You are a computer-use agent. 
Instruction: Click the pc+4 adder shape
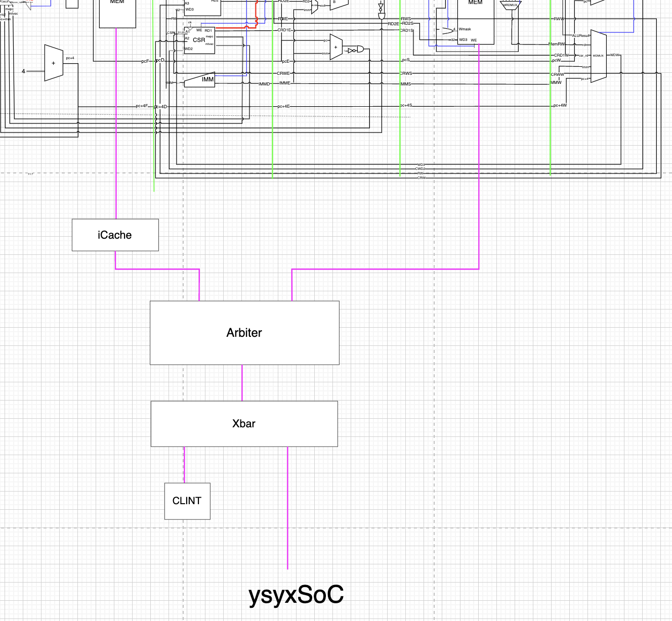pos(54,63)
